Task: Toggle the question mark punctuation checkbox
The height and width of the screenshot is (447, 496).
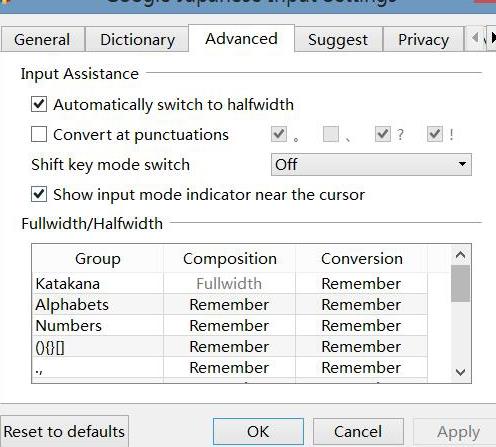Action: [382, 134]
